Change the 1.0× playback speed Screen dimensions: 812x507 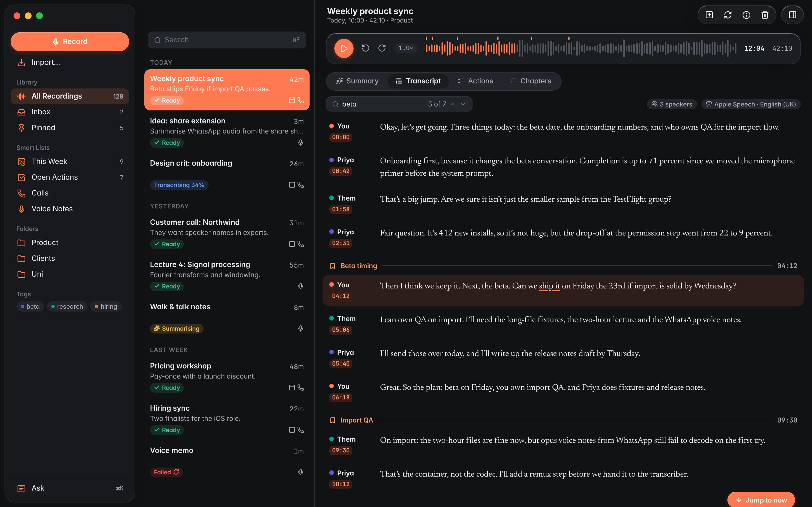[x=406, y=48]
